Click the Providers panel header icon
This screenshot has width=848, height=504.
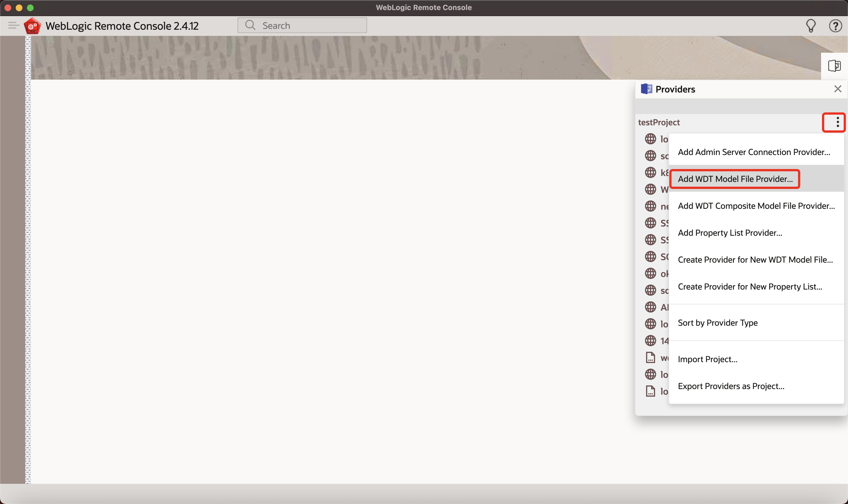click(x=646, y=89)
